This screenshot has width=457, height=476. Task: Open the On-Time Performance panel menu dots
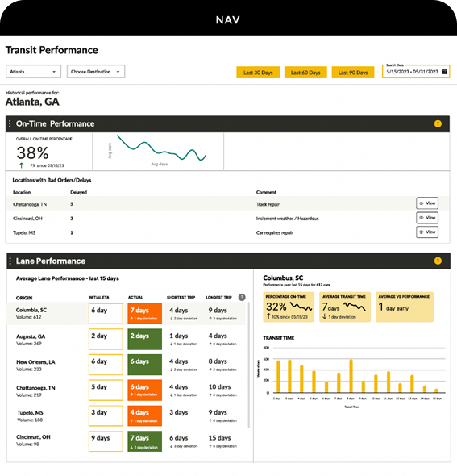[x=10, y=123]
